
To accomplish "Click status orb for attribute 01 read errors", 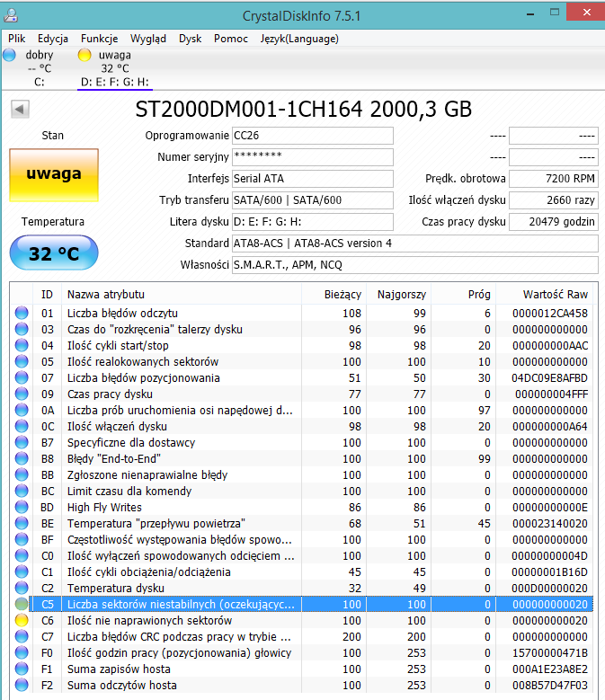I will tap(22, 313).
